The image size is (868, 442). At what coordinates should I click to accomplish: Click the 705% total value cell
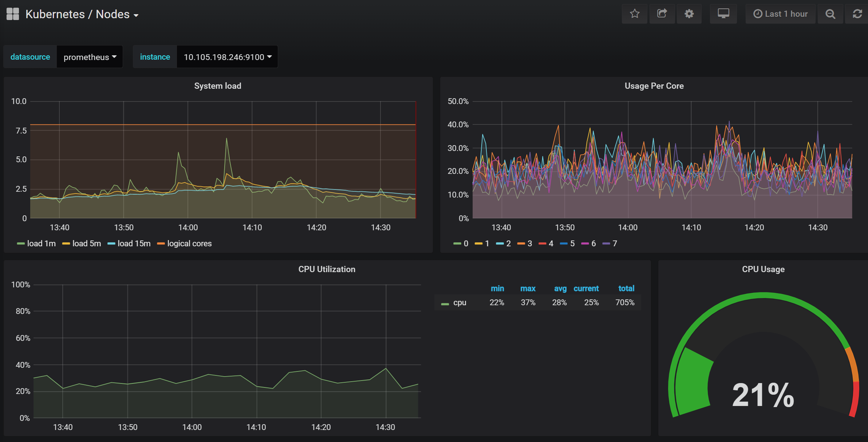(625, 303)
